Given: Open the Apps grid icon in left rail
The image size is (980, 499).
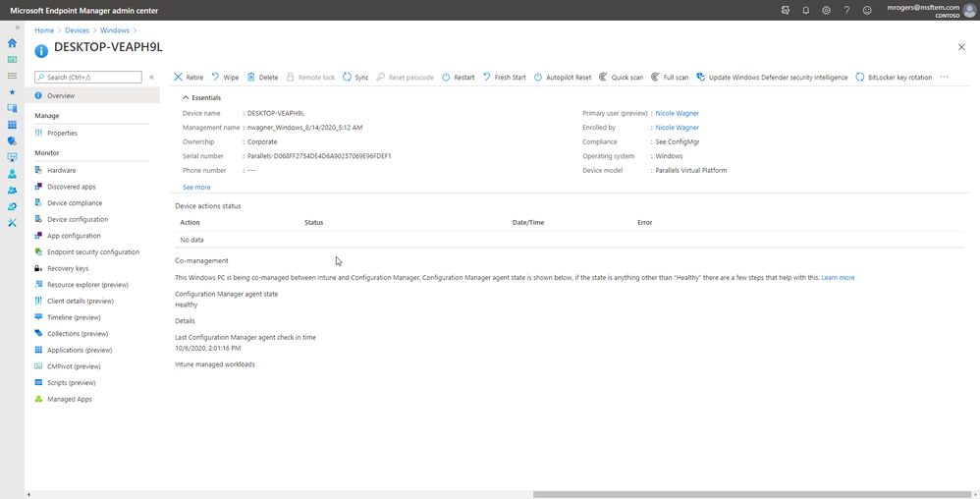Looking at the screenshot, I should 12,125.
